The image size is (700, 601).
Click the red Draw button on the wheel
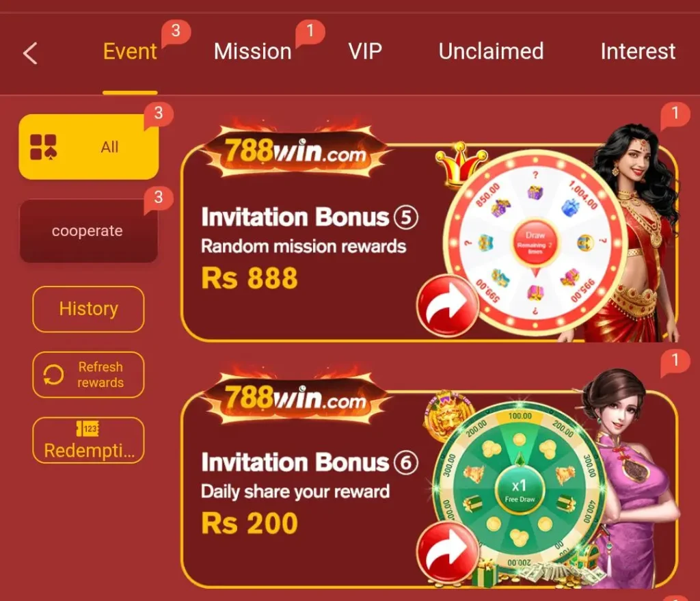535,243
